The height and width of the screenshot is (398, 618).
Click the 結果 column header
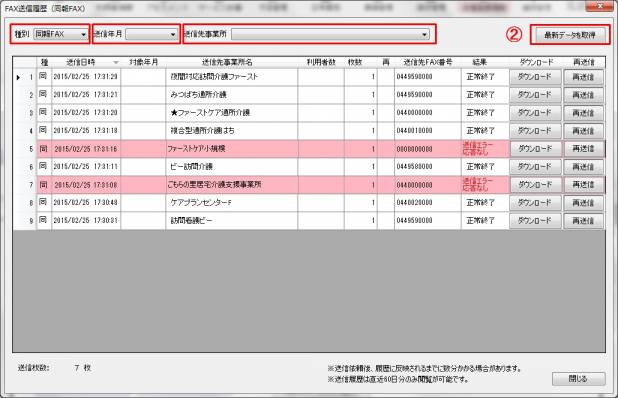(x=485, y=62)
